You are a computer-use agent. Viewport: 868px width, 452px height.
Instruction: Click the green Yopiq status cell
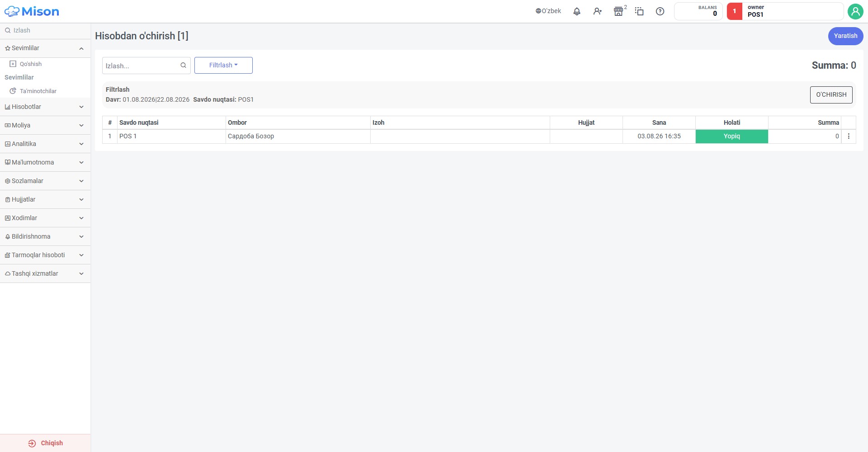point(731,136)
